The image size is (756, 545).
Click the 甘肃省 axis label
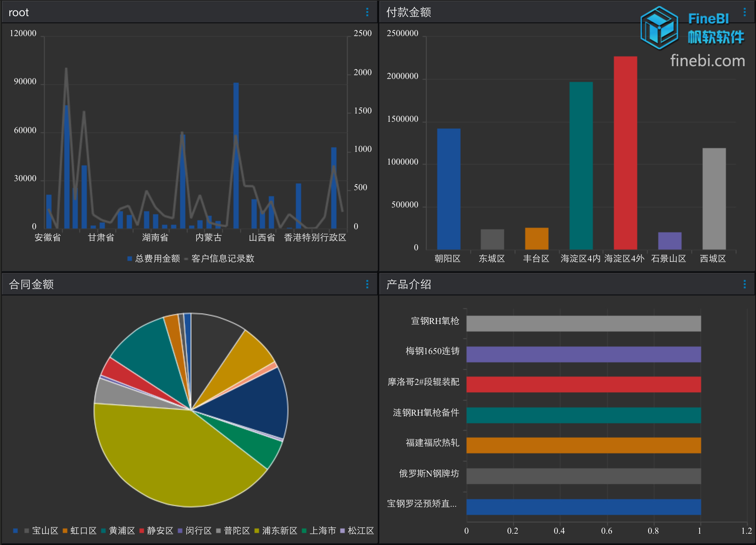click(x=101, y=238)
